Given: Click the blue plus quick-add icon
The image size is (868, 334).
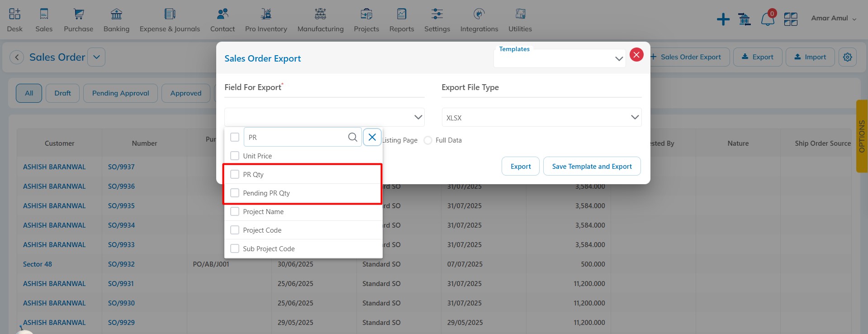Looking at the screenshot, I should tap(723, 19).
